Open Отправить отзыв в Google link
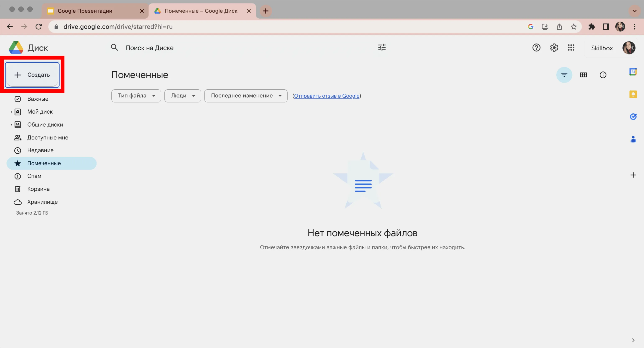This screenshot has height=348, width=644. coord(327,96)
